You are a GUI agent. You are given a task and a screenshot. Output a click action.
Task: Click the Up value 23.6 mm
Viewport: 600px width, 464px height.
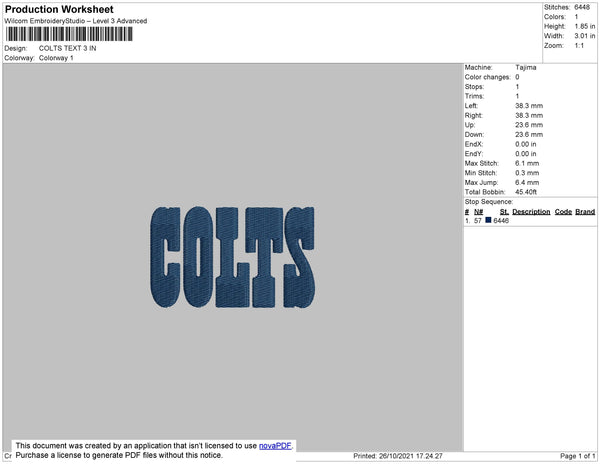529,125
